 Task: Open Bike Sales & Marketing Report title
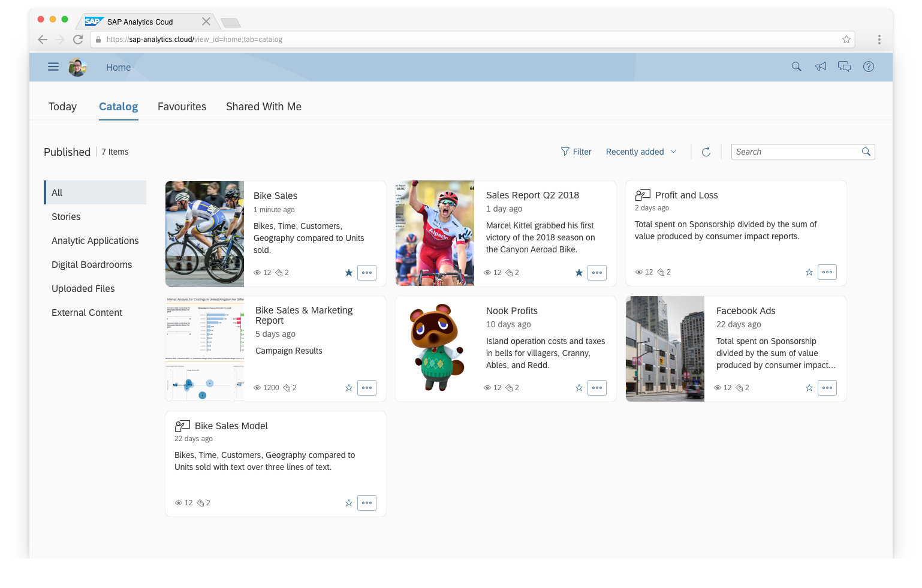pyautogui.click(x=304, y=315)
